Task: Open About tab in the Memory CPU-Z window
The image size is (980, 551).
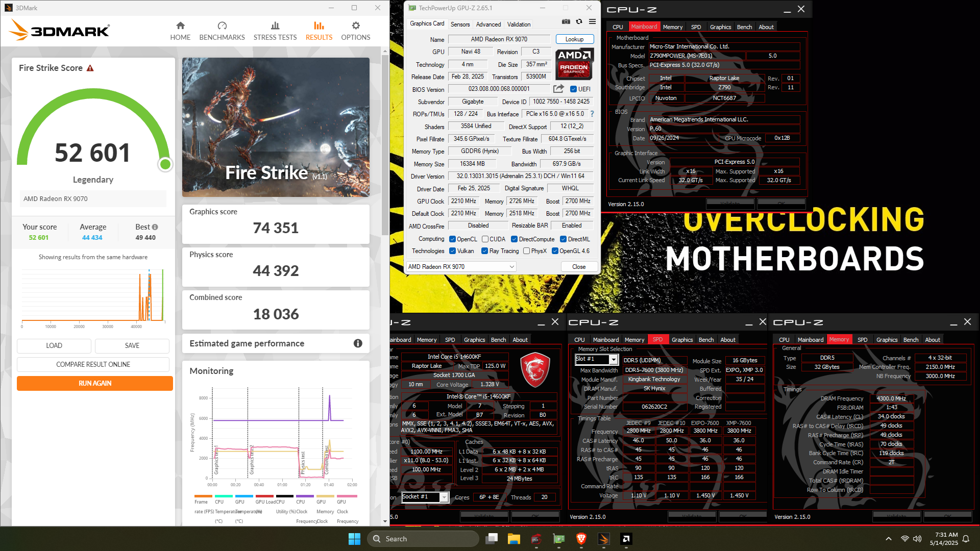Action: pyautogui.click(x=932, y=340)
